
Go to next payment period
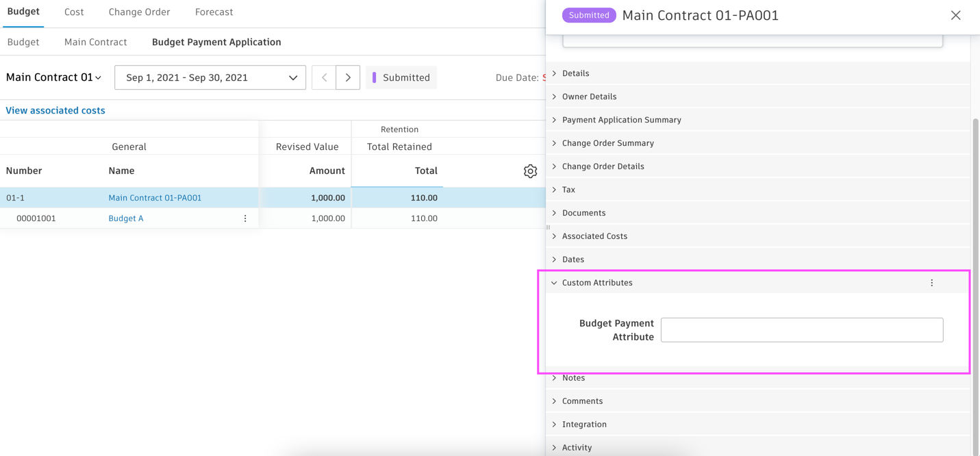tap(348, 77)
